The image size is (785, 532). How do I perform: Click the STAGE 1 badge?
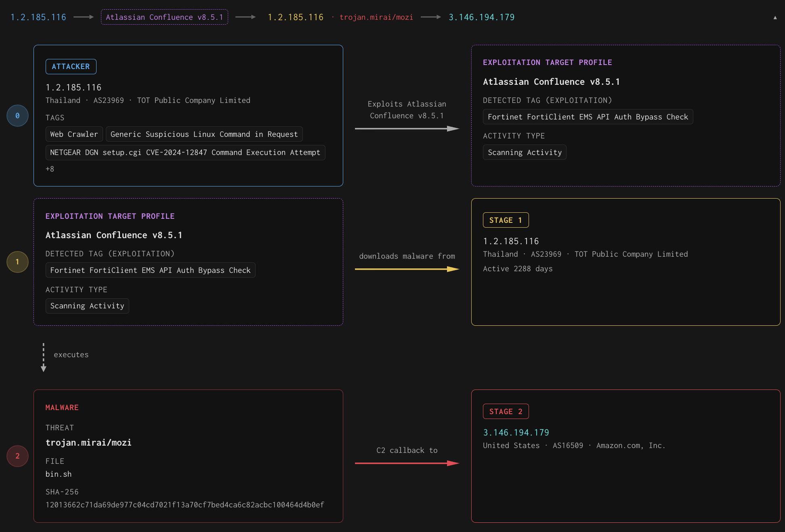tap(506, 220)
